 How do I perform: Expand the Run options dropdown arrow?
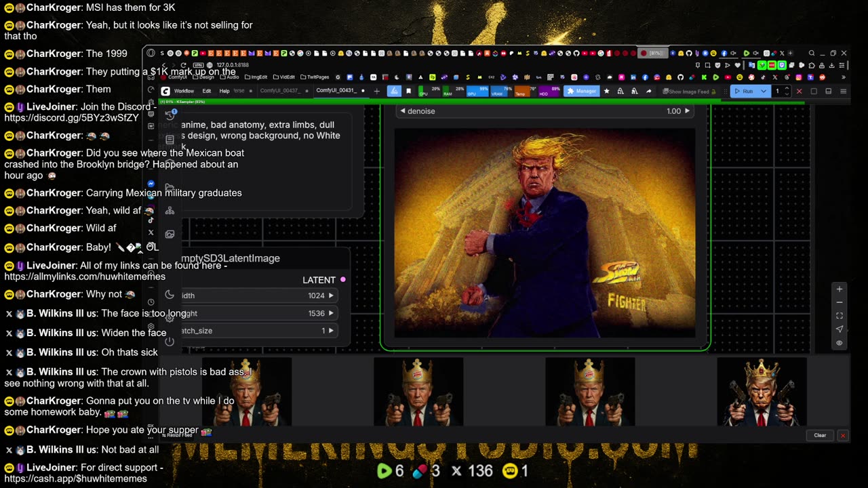(763, 91)
